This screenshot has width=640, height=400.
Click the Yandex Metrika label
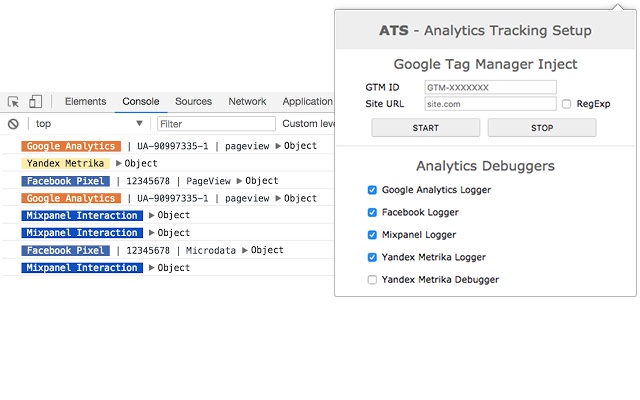(65, 163)
